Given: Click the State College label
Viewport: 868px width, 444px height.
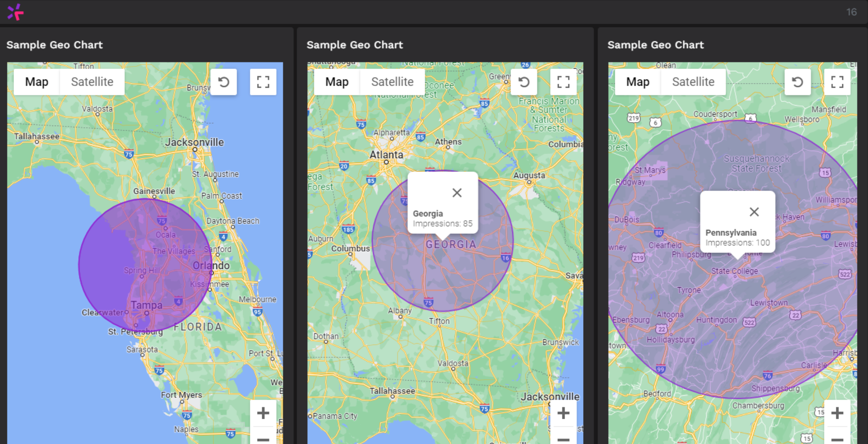Looking at the screenshot, I should point(734,271).
